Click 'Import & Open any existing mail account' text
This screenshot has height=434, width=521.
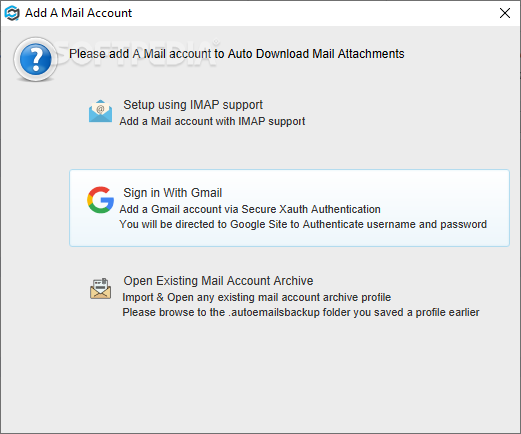coord(257,297)
